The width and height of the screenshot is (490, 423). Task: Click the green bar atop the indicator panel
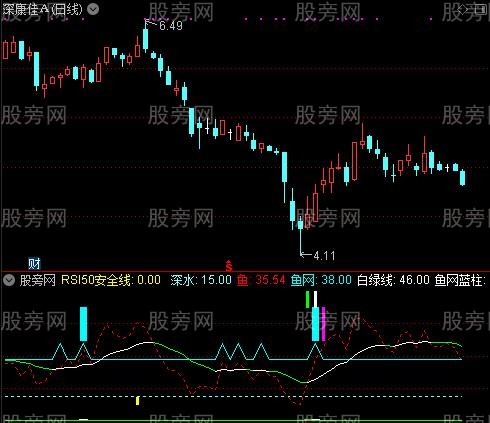coord(308,299)
